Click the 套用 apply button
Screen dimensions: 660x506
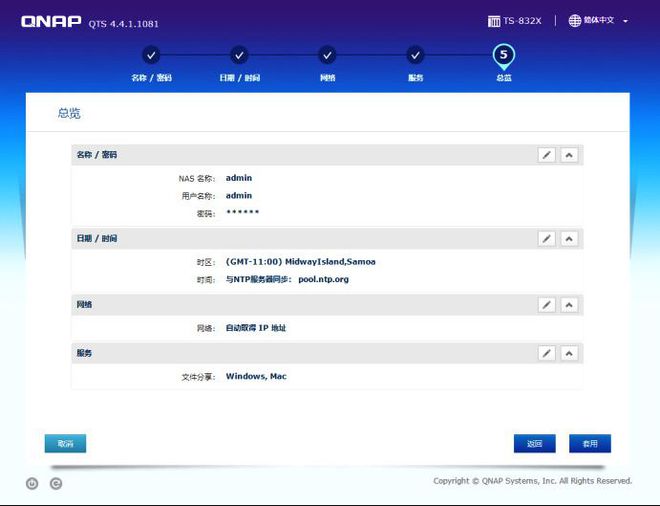pos(590,443)
